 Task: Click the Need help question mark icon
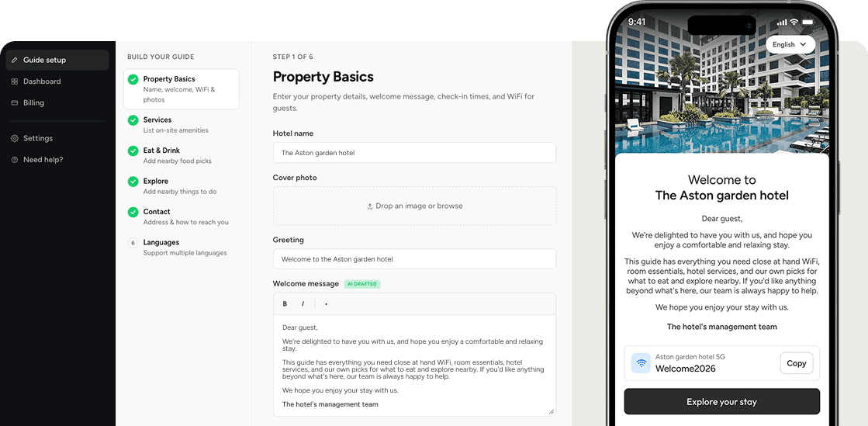tap(15, 160)
